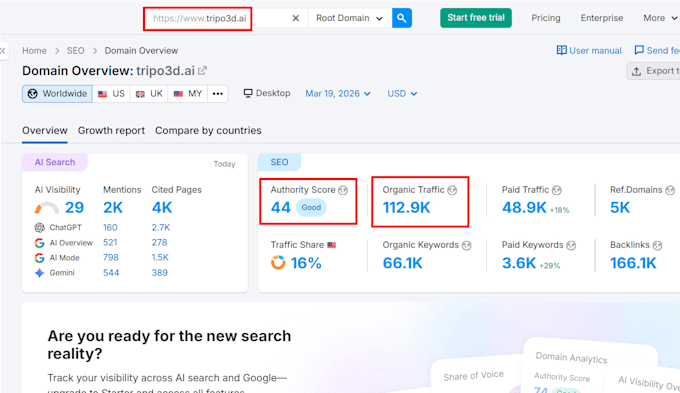Click the AI Overview mentions value 521
680x393 pixels.
click(x=110, y=242)
